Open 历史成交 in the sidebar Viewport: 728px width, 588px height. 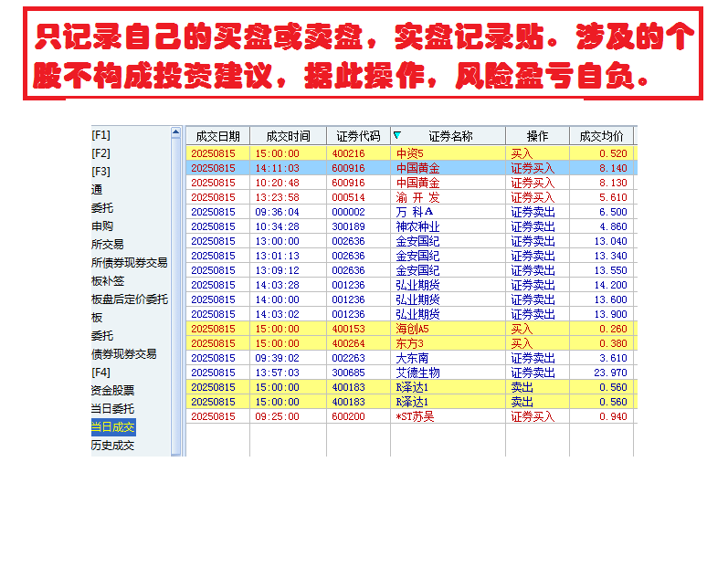coord(113,446)
